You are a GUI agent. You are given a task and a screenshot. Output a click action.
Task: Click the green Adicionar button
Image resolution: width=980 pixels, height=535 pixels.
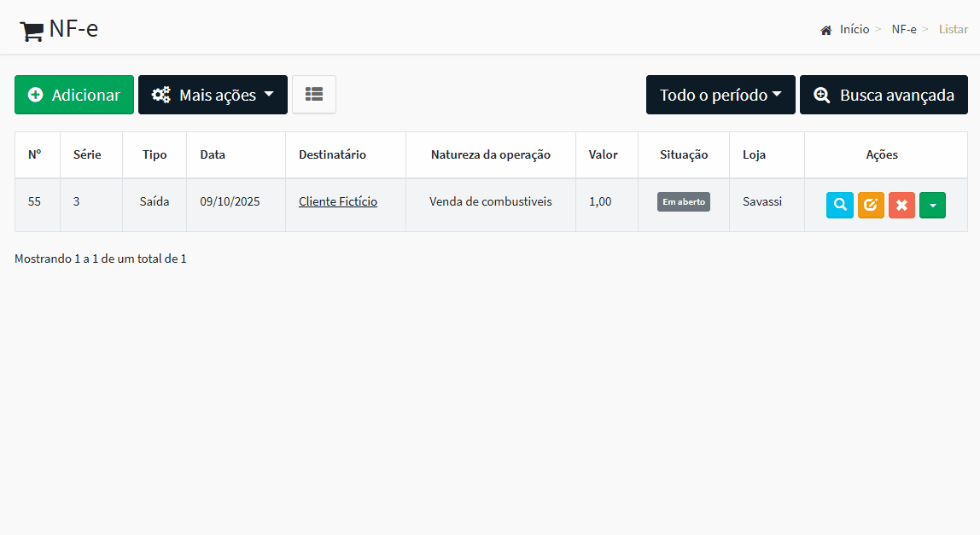coord(74,95)
